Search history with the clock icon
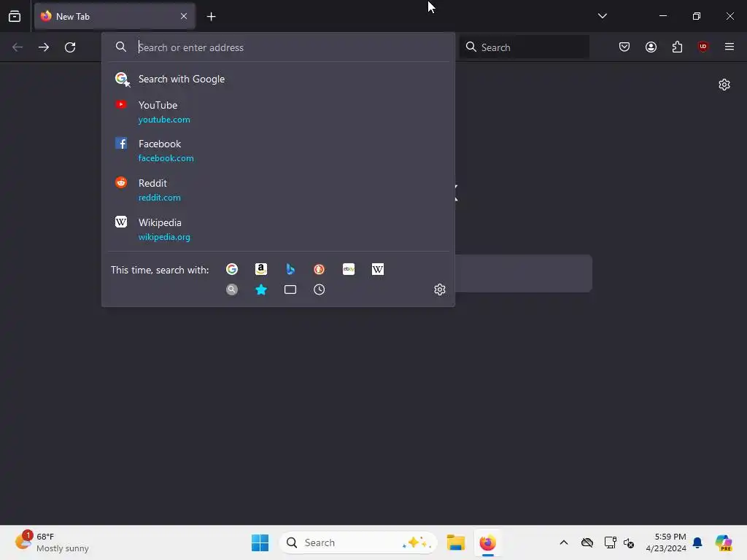The height and width of the screenshot is (560, 747). click(320, 289)
